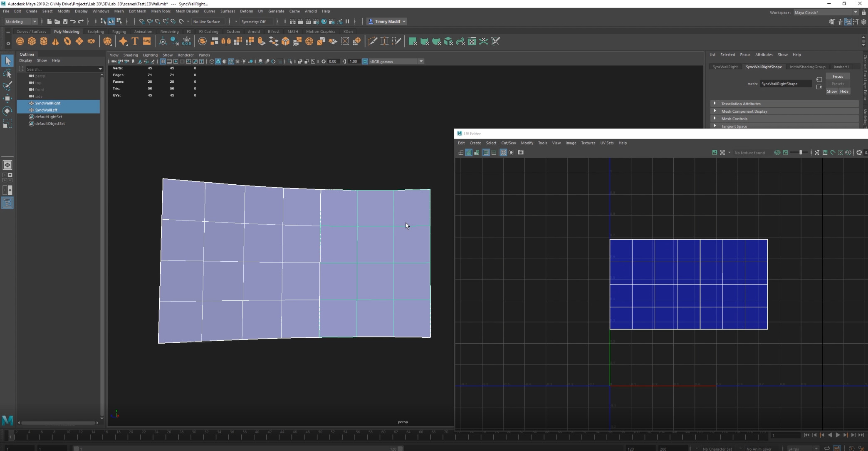Open the Cut/Sew menu in UV Editor

[508, 143]
